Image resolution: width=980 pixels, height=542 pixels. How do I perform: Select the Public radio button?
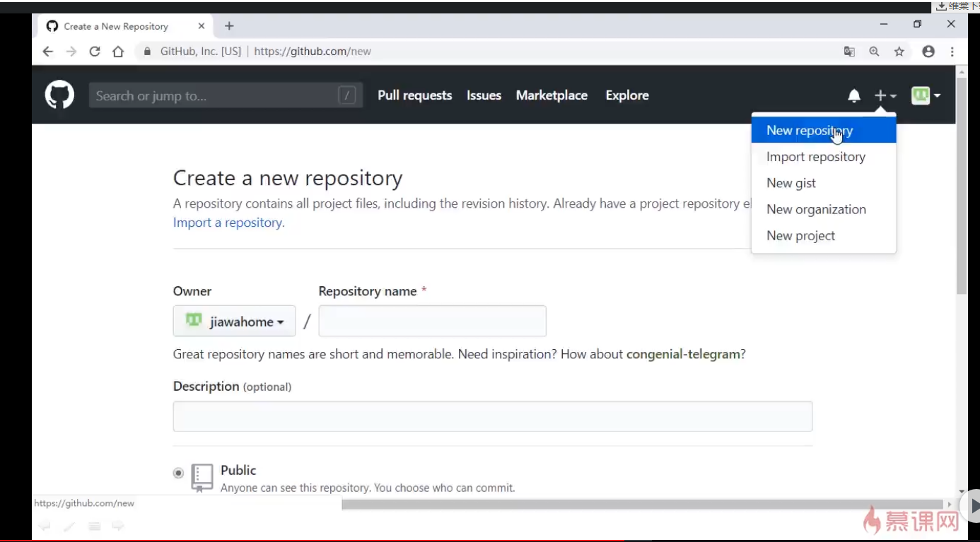(178, 473)
